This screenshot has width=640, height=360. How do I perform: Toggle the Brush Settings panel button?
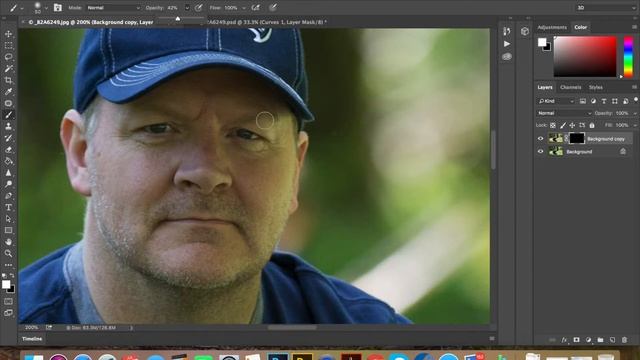pyautogui.click(x=58, y=7)
